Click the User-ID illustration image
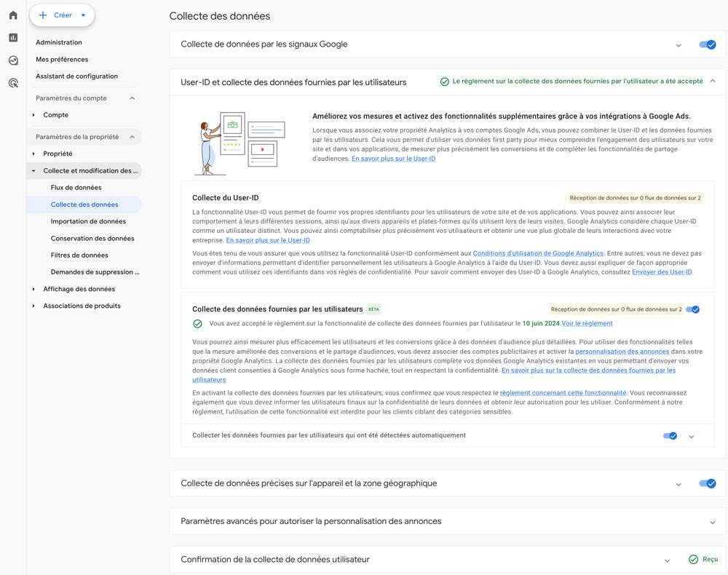The width and height of the screenshot is (728, 575). pos(240,143)
